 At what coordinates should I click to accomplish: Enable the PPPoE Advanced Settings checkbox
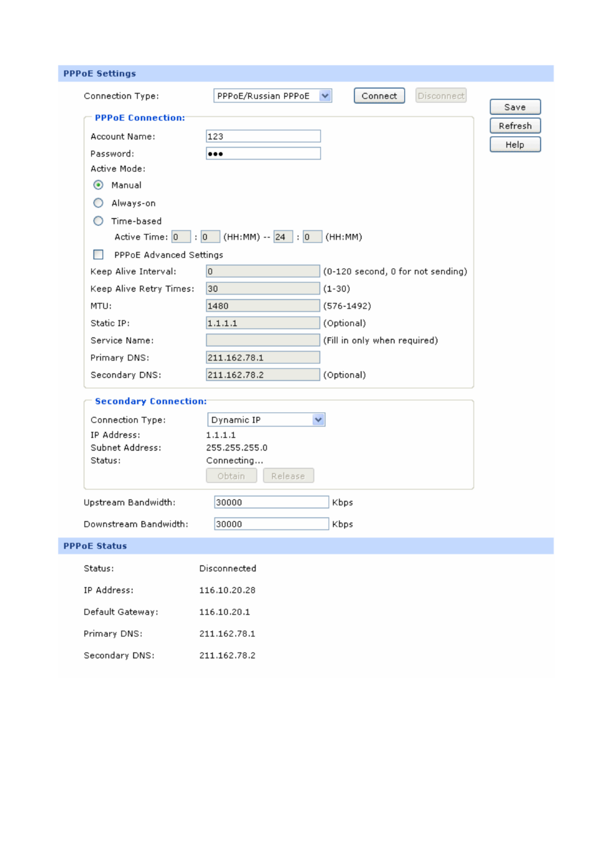[98, 255]
